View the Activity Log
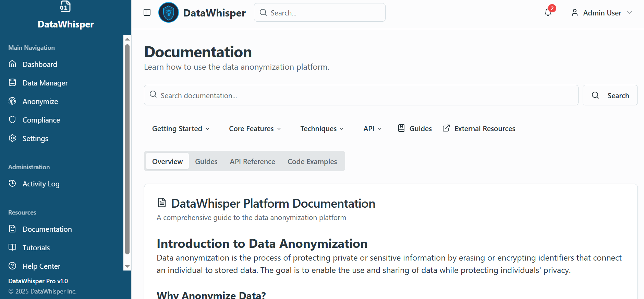Viewport: 644px width, 299px height. 41,184
